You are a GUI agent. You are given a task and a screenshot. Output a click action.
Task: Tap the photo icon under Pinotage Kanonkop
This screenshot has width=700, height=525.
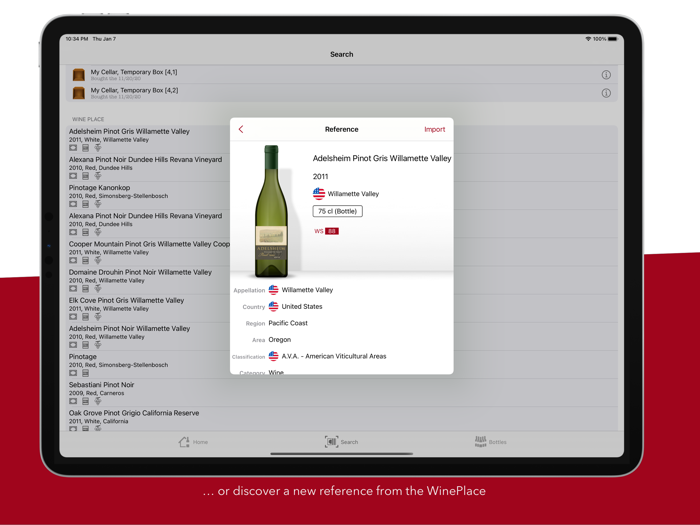73,204
